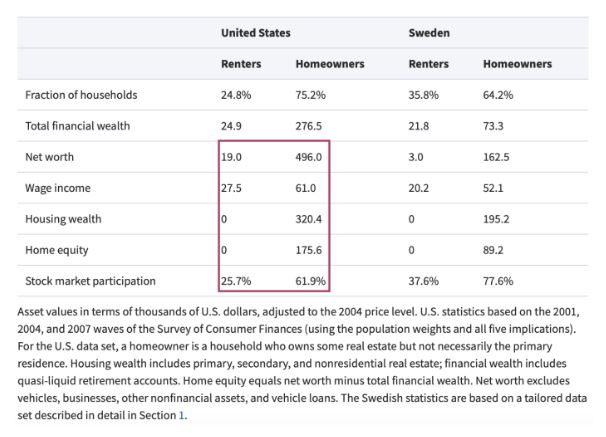Click the 89.2 Sweden home equity cell
This screenshot has width=606, height=437.
pyautogui.click(x=494, y=250)
